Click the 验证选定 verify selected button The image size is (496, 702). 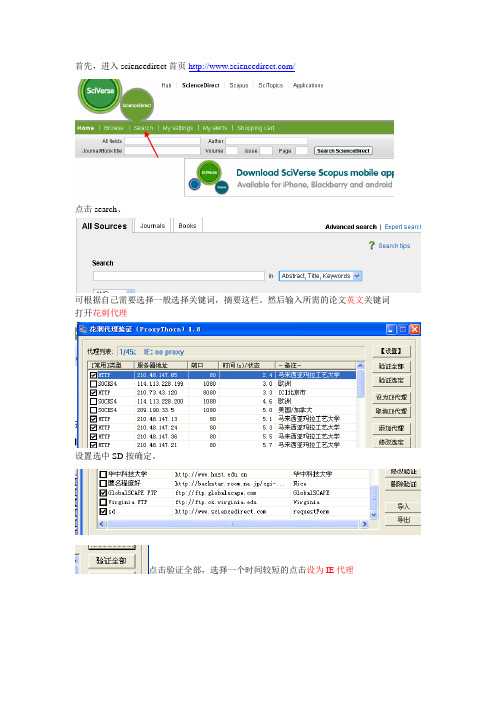point(391,380)
